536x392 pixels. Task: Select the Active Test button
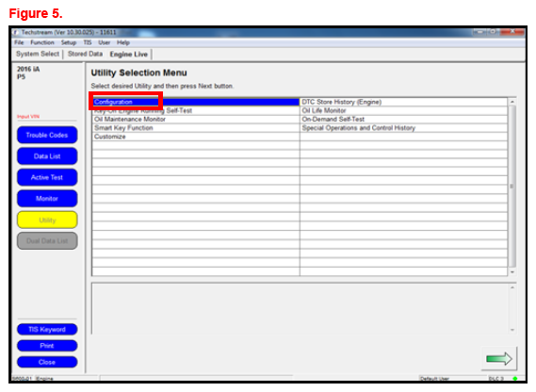47,177
